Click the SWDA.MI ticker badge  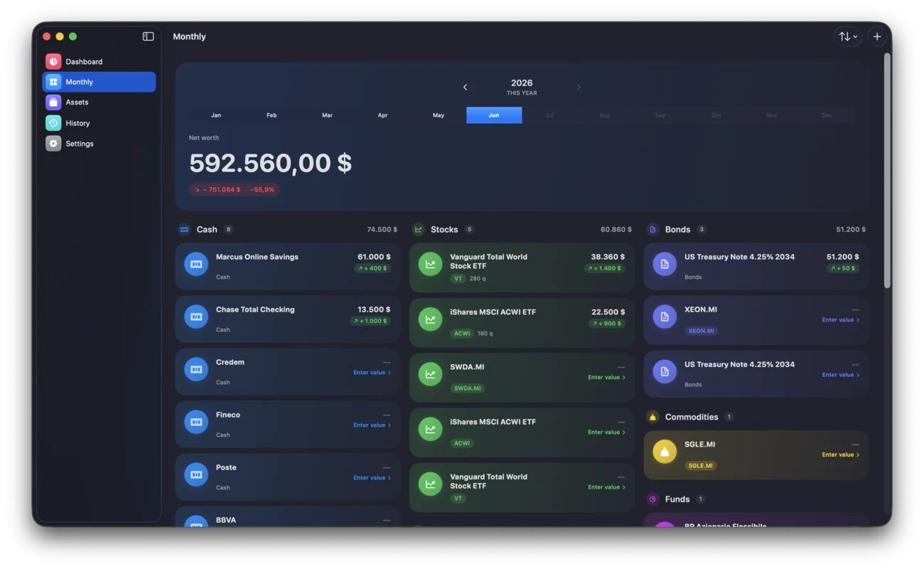click(x=468, y=388)
